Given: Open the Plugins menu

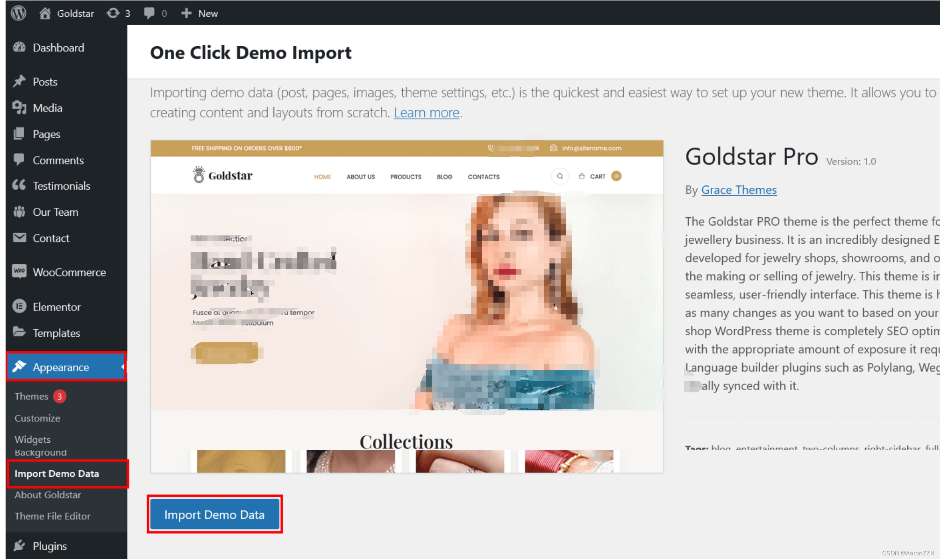Looking at the screenshot, I should [50, 546].
